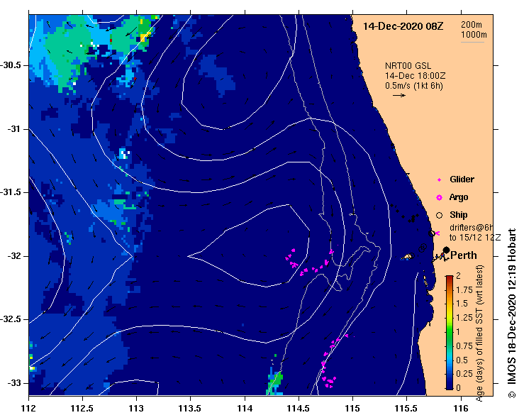
Task: Click the magenta Argo legend circle
Action: [x=439, y=198]
